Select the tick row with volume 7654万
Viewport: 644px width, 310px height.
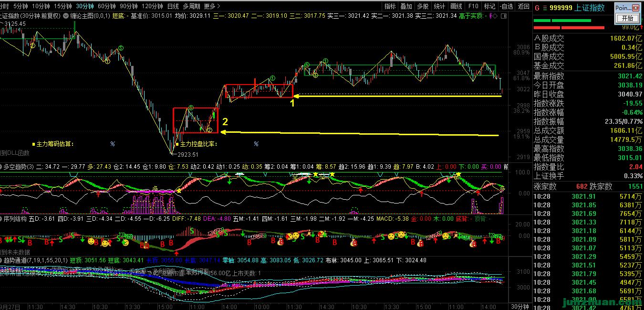[588, 214]
